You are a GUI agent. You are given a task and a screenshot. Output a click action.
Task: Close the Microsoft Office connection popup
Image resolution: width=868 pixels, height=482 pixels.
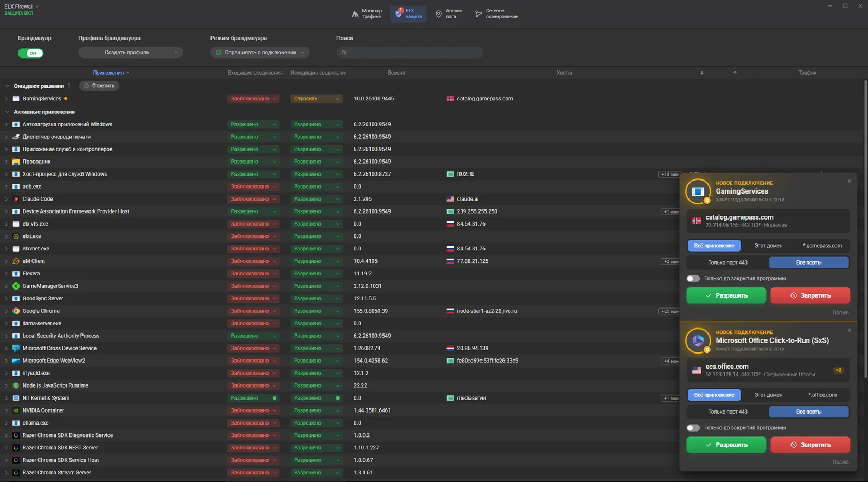tap(850, 330)
